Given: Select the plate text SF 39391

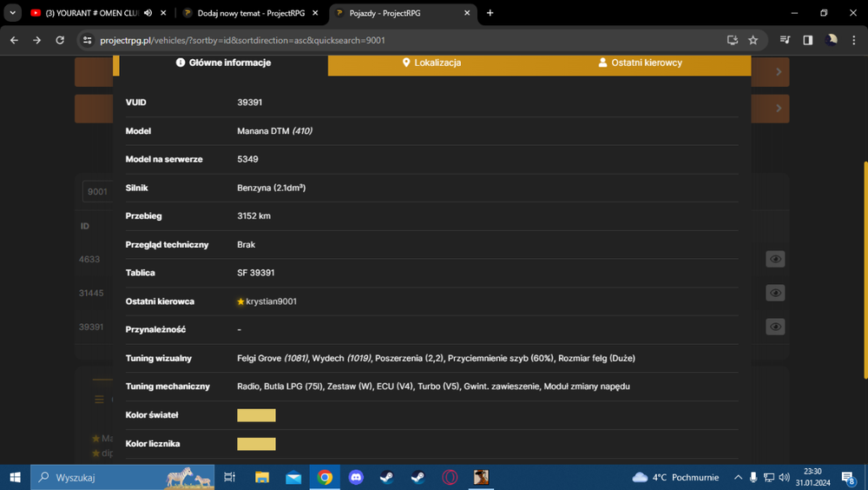Looking at the screenshot, I should [x=256, y=273].
